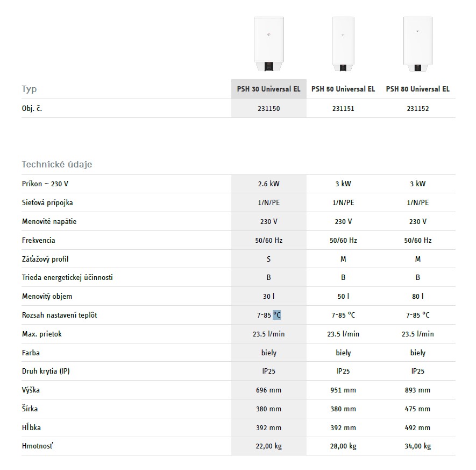Click the PSH 80 Universal EL product image

coord(417,44)
